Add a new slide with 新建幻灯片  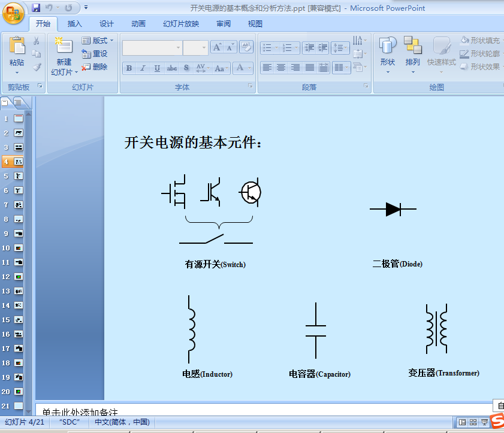coord(64,56)
